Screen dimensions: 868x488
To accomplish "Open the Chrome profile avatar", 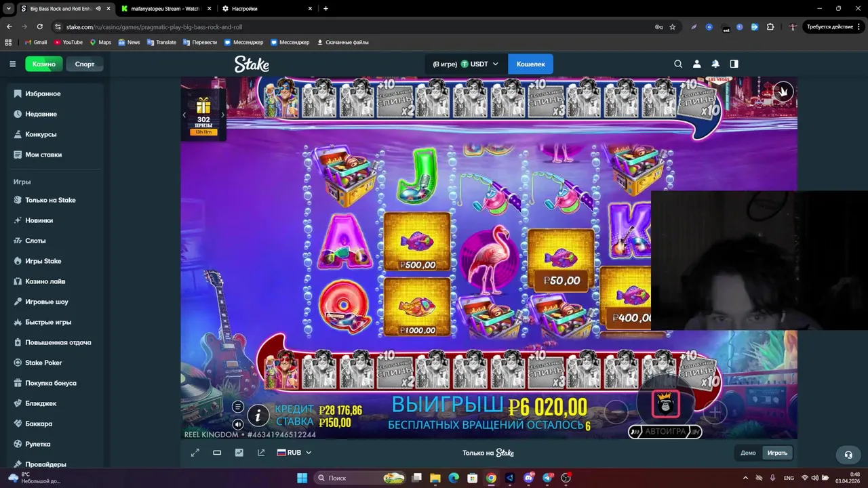I will coord(793,27).
